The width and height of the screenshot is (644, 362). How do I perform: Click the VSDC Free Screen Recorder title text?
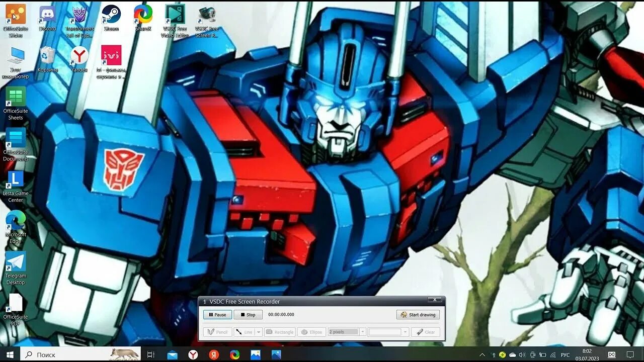[245, 302]
